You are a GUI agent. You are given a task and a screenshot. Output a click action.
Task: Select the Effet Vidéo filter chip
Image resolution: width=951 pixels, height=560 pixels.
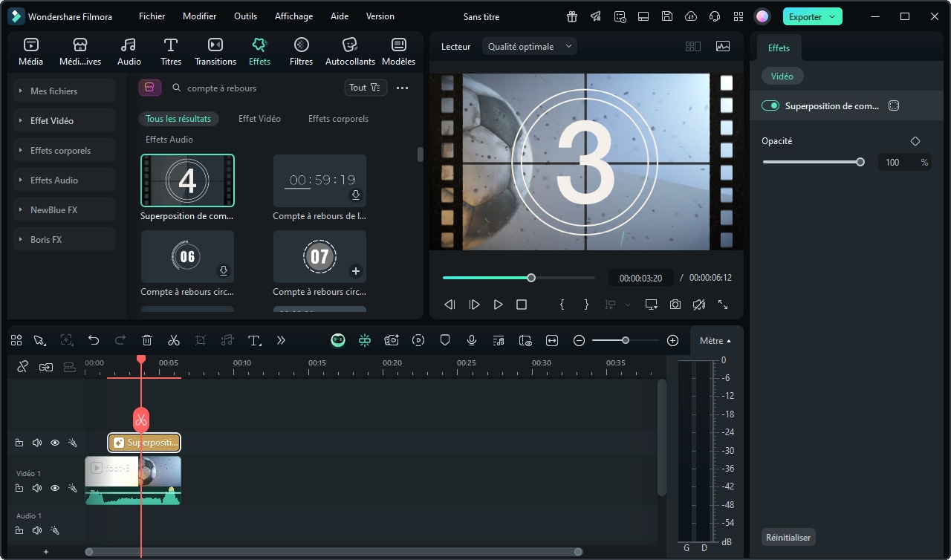[x=259, y=118]
